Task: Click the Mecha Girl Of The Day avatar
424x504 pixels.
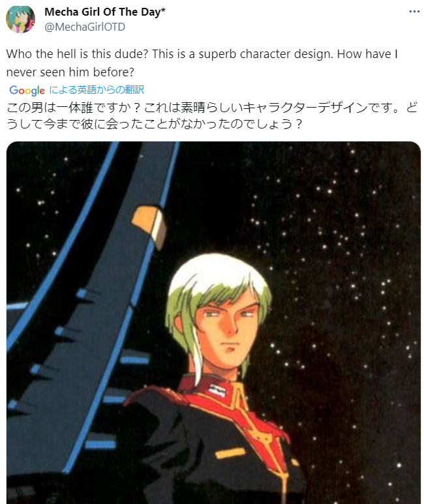Action: pos(21,19)
